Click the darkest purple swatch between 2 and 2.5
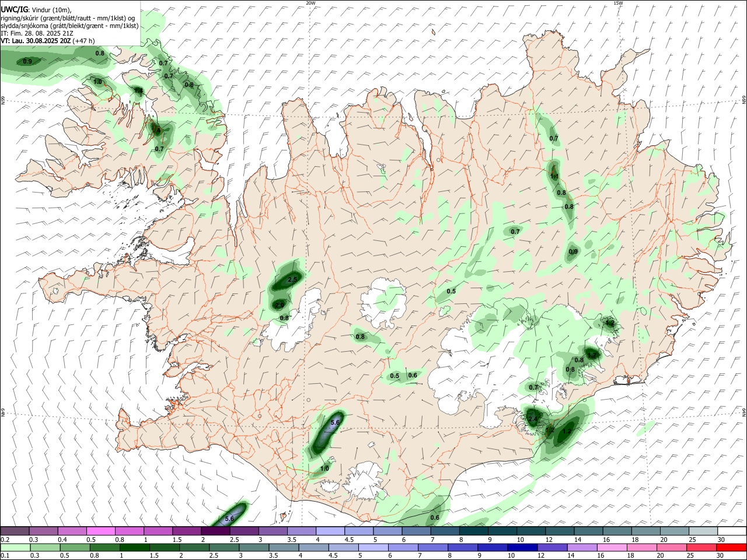Screen dimensions: 747x560 [215, 531]
